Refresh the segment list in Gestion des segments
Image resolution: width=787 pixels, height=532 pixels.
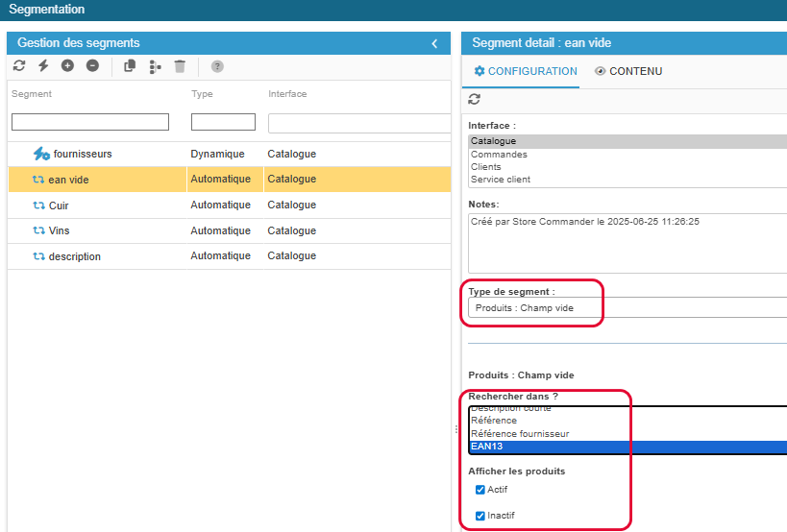[19, 65]
